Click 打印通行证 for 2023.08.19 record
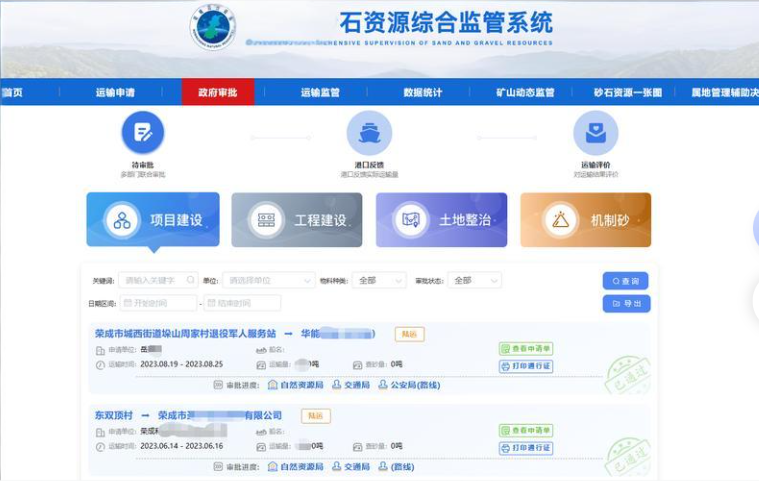 [526, 366]
